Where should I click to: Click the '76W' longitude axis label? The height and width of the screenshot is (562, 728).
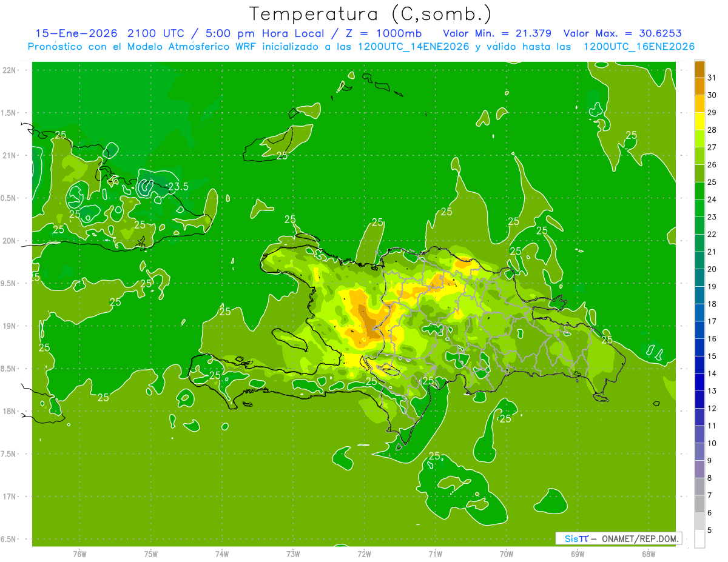pyautogui.click(x=79, y=554)
